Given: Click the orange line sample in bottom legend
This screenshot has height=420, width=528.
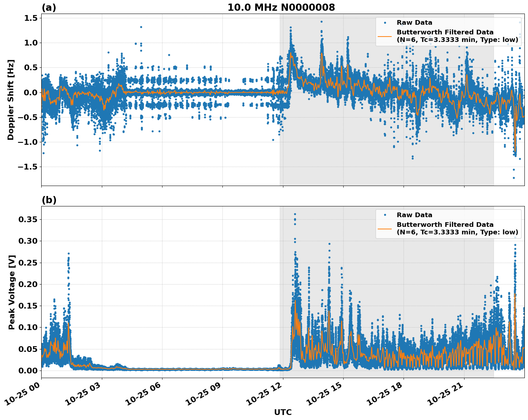Looking at the screenshot, I should pos(385,229).
